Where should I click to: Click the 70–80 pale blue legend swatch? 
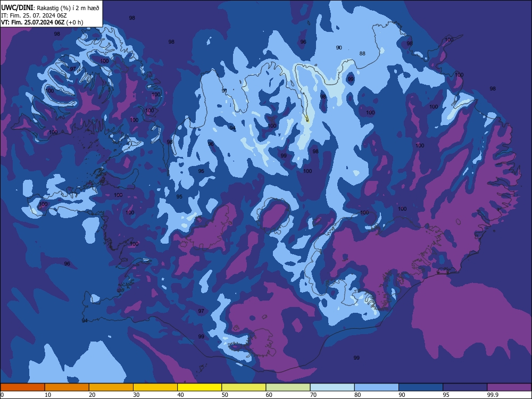(x=332, y=387)
